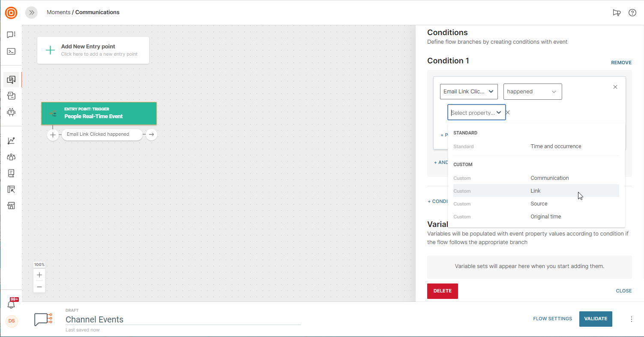The width and height of the screenshot is (644, 337).
Task: Open the notifications bell
Action: pos(12,304)
